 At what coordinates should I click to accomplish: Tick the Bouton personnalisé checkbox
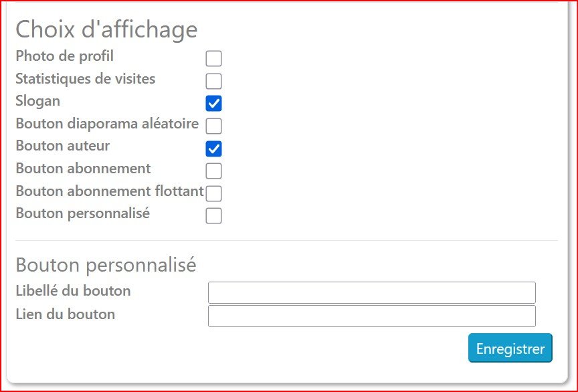click(213, 215)
